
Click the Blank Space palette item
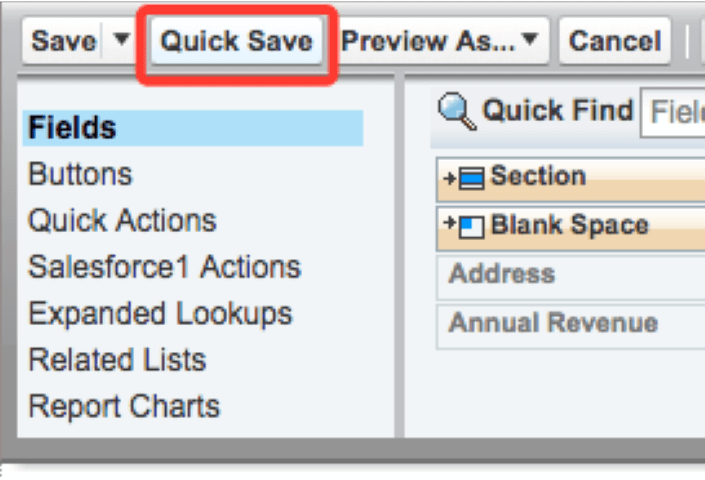(570, 226)
